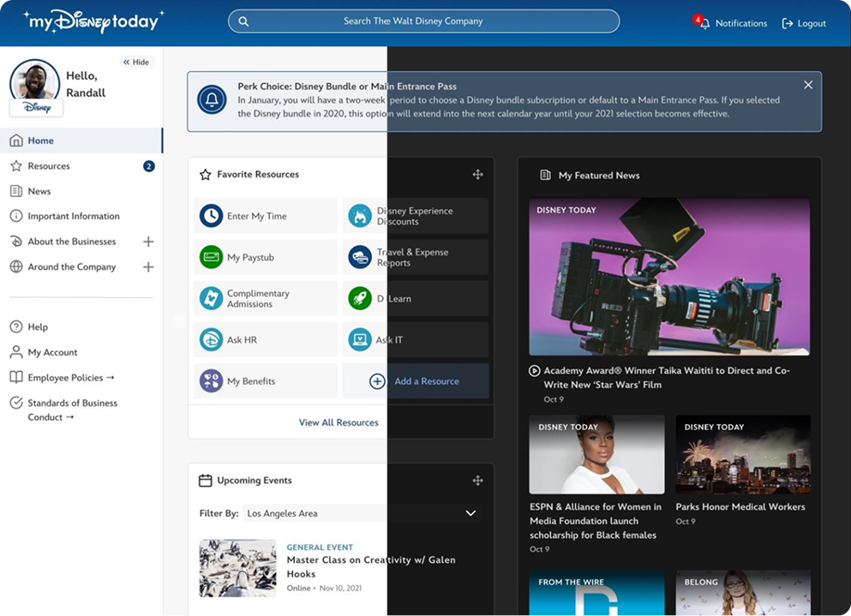Expand About the Businesses submenu

pyautogui.click(x=148, y=242)
